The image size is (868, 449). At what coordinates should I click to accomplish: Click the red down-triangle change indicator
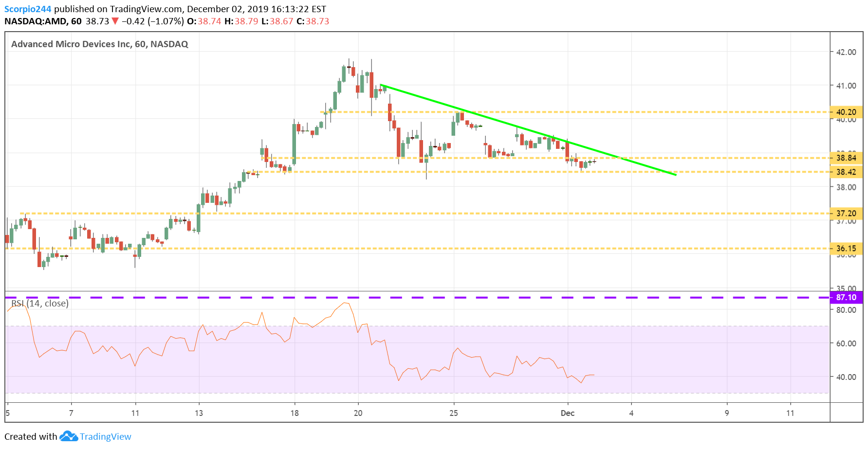point(115,21)
